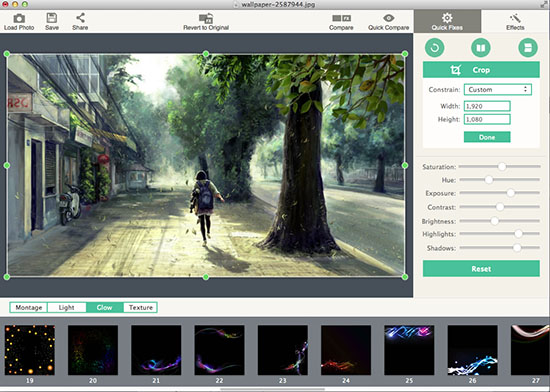Click the green Crop button
The height and width of the screenshot is (392, 550).
click(x=481, y=70)
